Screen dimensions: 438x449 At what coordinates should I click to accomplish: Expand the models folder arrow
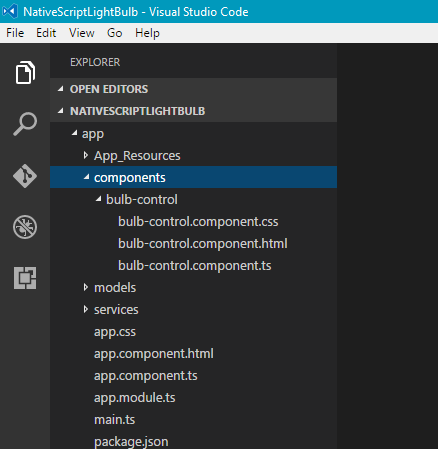86,287
